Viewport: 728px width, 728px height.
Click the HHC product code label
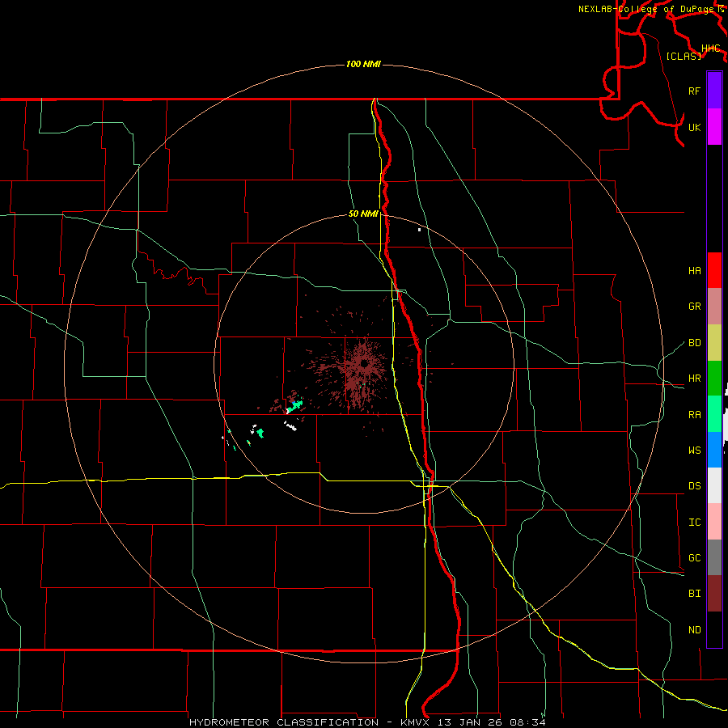[710, 49]
